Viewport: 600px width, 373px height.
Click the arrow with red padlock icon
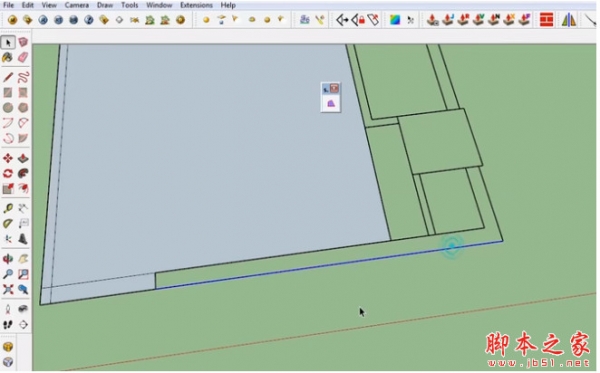tap(358, 20)
